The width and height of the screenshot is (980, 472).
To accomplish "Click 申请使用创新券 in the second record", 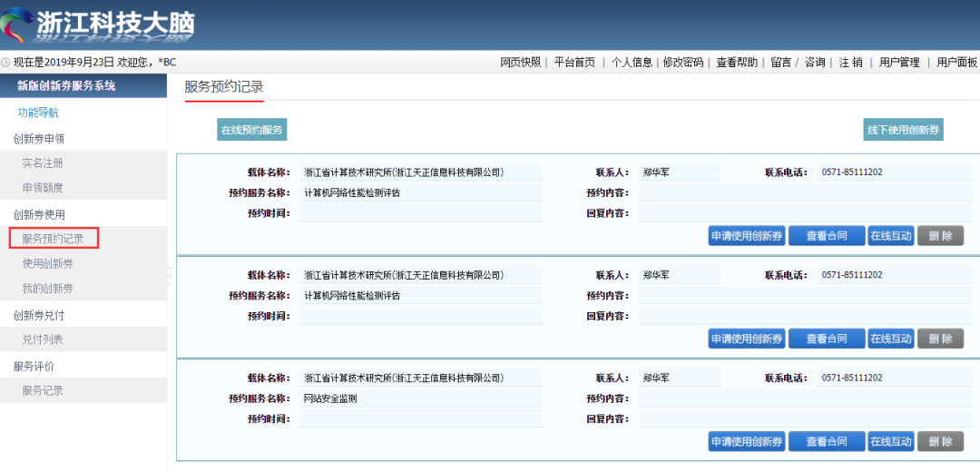I will [747, 339].
